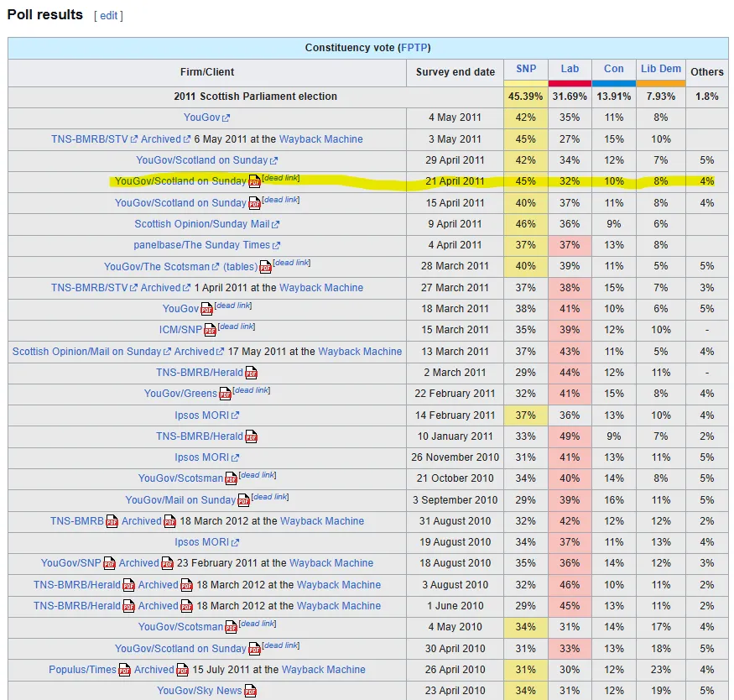Click the 2011 Scottish Parliament election row label
Image resolution: width=734 pixels, height=700 pixels.
pos(256,97)
